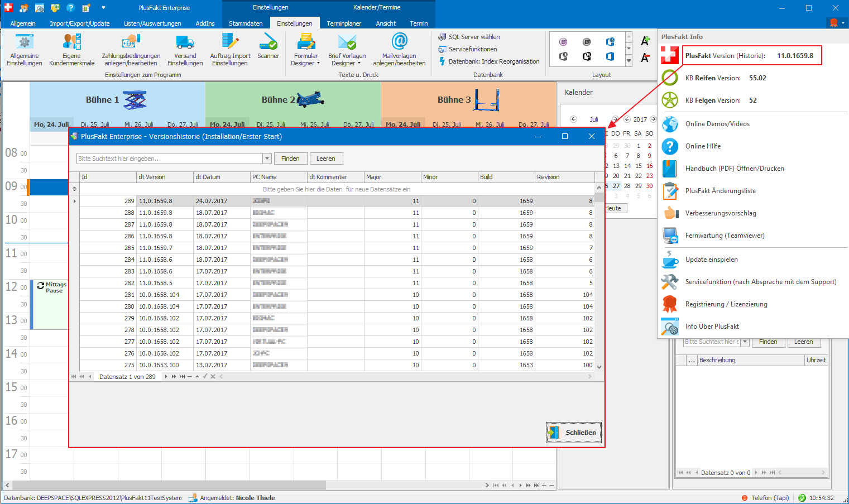The height and width of the screenshot is (504, 849).
Task: Expand Brief Vorlagen Designer dropdown arrow
Action: 359,64
